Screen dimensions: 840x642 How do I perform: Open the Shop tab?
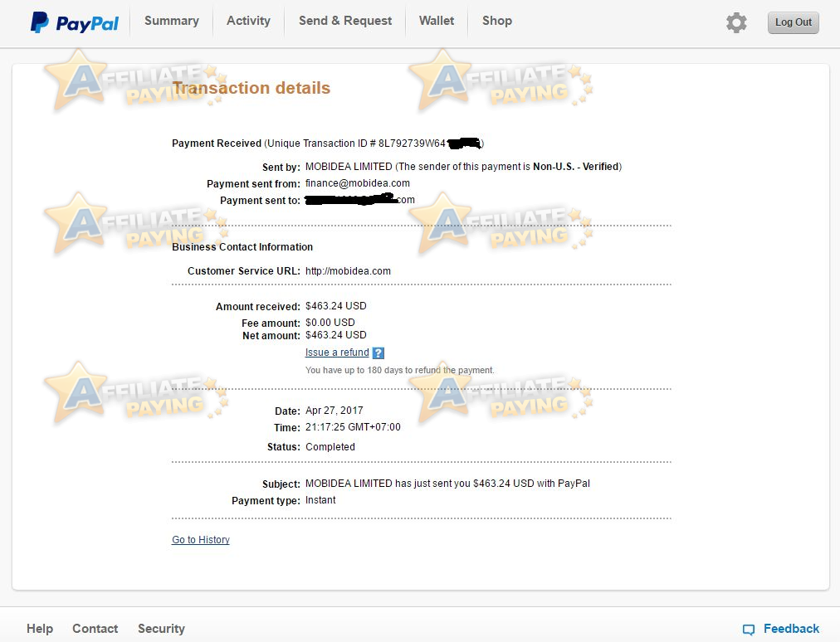[497, 21]
